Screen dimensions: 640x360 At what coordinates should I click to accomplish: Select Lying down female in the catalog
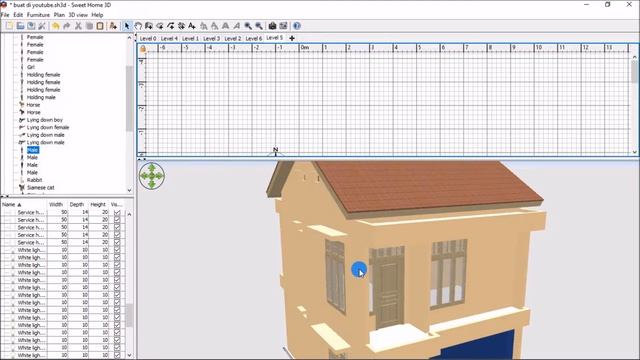click(x=48, y=127)
